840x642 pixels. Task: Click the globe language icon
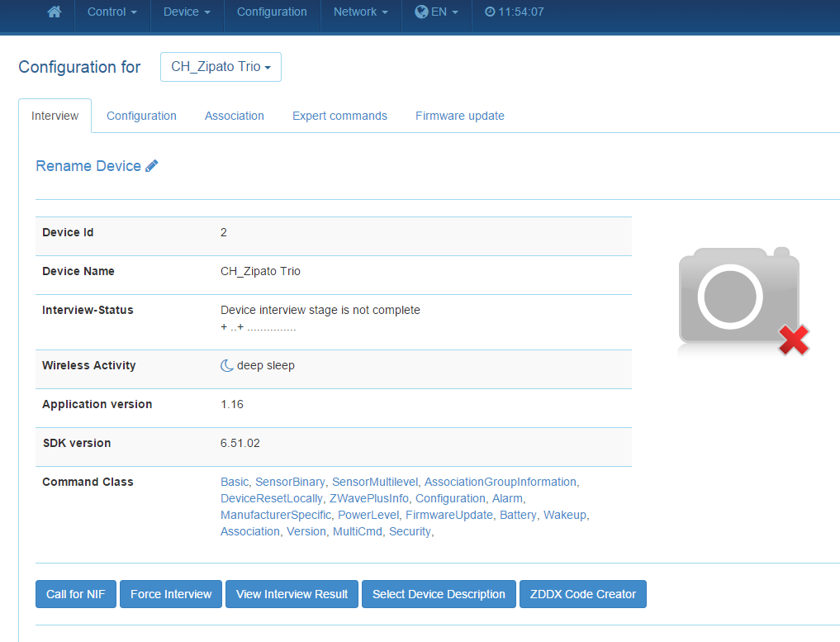[x=421, y=12]
